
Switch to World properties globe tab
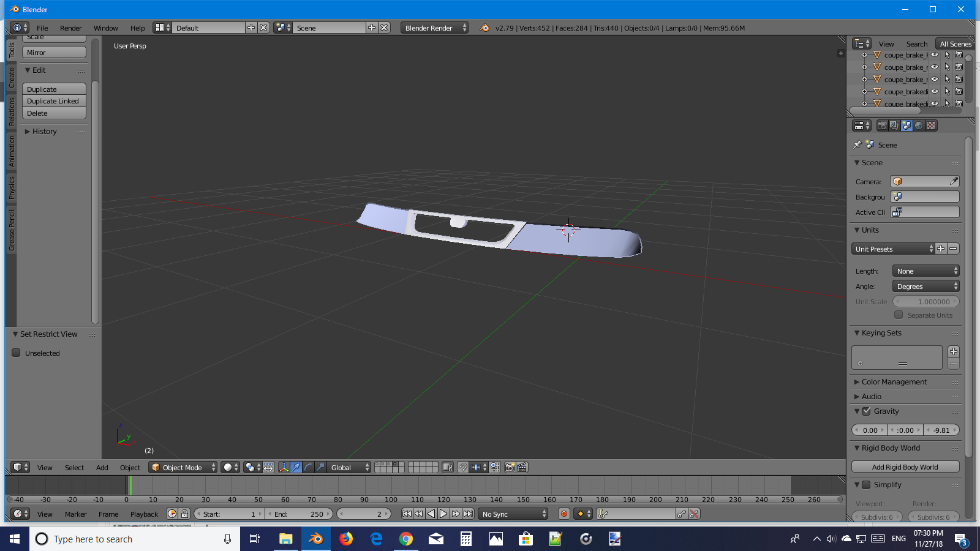pyautogui.click(x=919, y=126)
